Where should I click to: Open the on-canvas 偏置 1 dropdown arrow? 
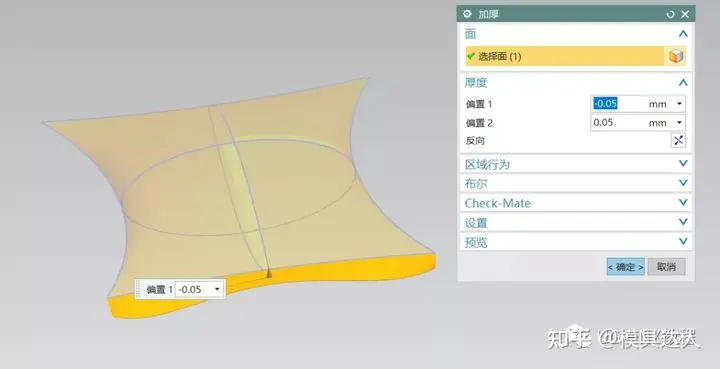[x=217, y=289]
